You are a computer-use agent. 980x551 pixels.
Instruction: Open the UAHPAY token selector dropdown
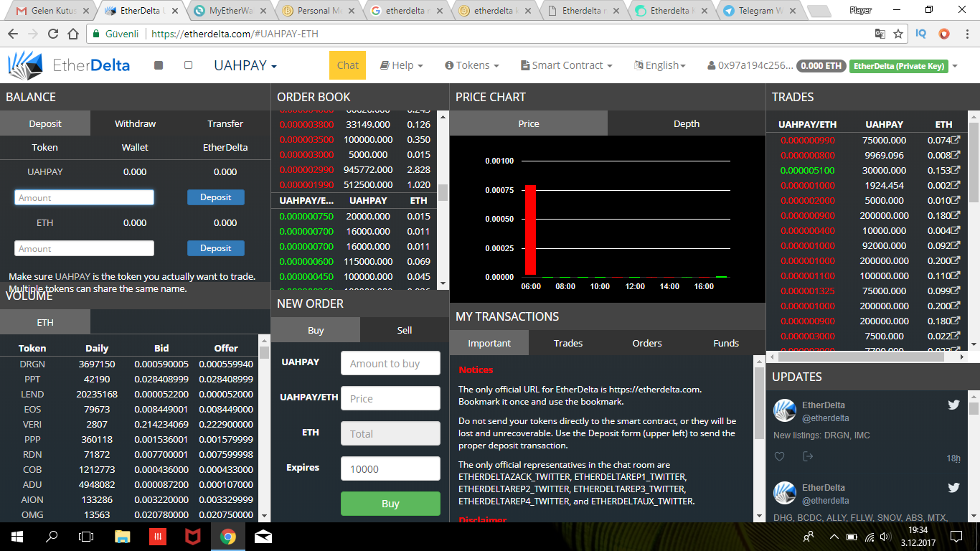tap(245, 65)
